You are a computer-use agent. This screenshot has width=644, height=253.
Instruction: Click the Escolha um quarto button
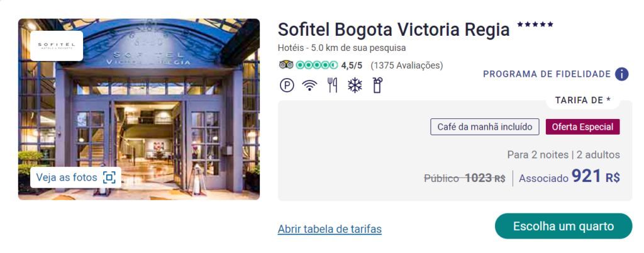click(563, 227)
